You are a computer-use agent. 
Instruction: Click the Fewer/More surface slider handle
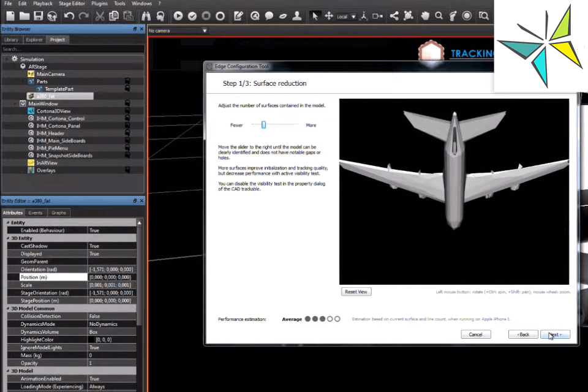263,124
